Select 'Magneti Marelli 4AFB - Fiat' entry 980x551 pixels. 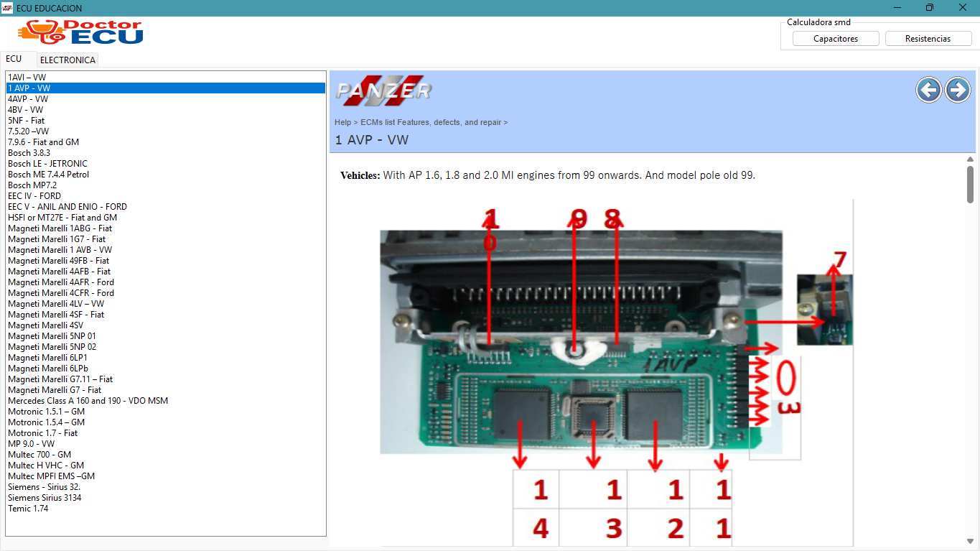click(166, 271)
